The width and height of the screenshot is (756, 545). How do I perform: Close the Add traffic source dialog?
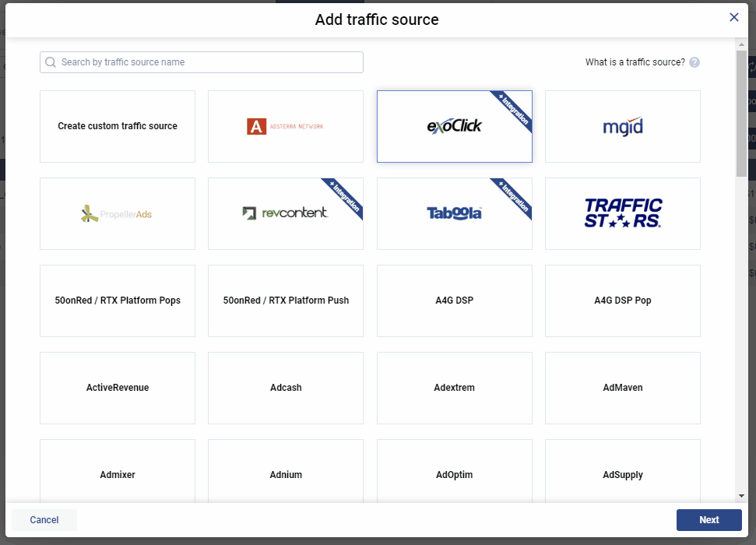733,17
